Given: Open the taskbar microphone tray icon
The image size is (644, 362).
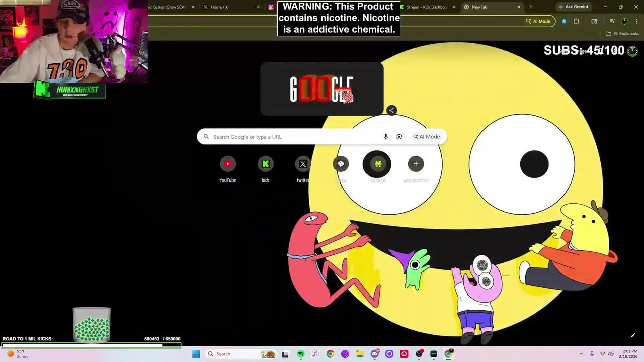Looking at the screenshot, I should (x=592, y=354).
